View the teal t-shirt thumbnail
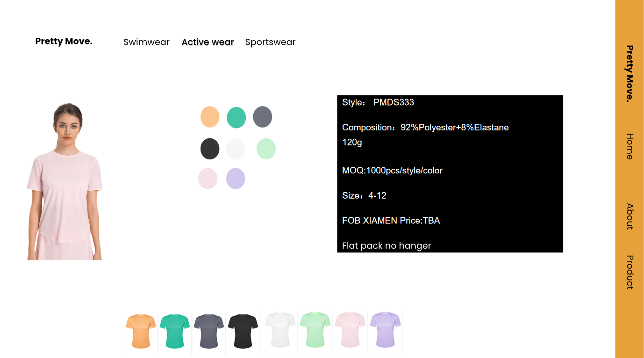Screen dimensions: 644x358 pos(175,331)
